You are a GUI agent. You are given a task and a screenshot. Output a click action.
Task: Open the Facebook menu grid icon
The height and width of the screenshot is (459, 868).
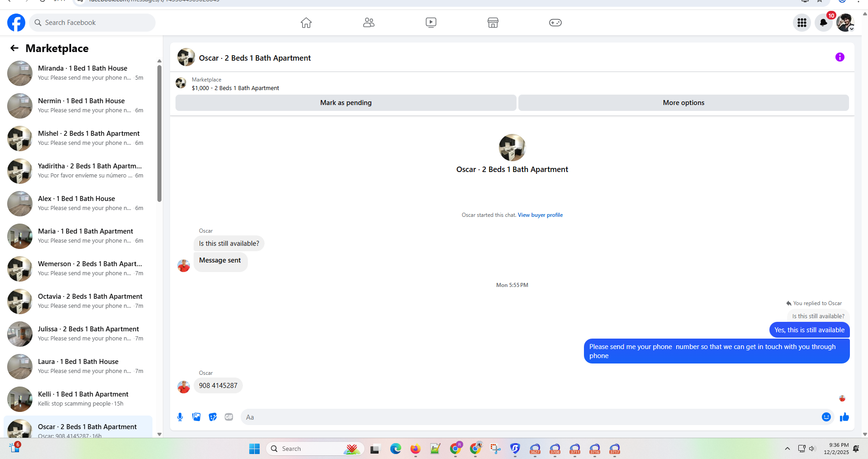pos(802,23)
